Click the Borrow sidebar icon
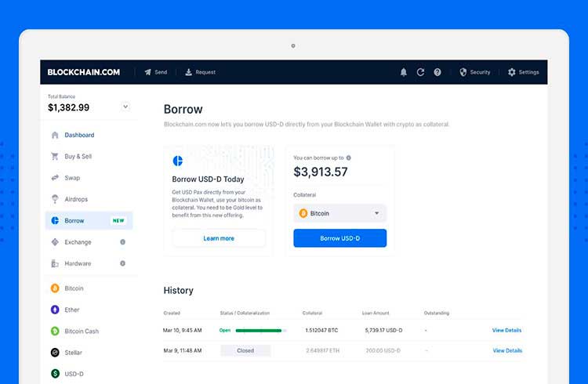 [x=55, y=220]
